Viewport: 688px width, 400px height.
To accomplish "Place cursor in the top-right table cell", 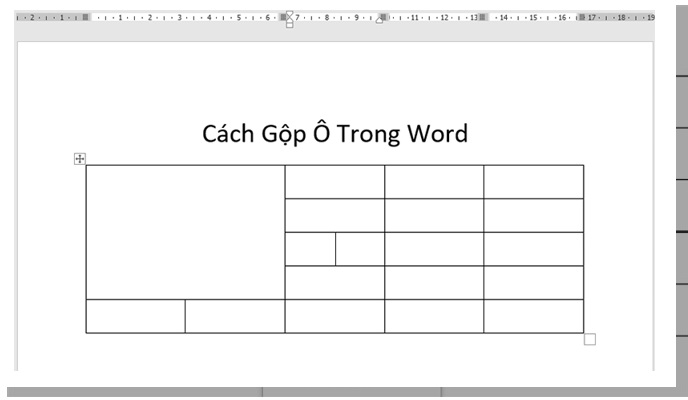I will [533, 182].
